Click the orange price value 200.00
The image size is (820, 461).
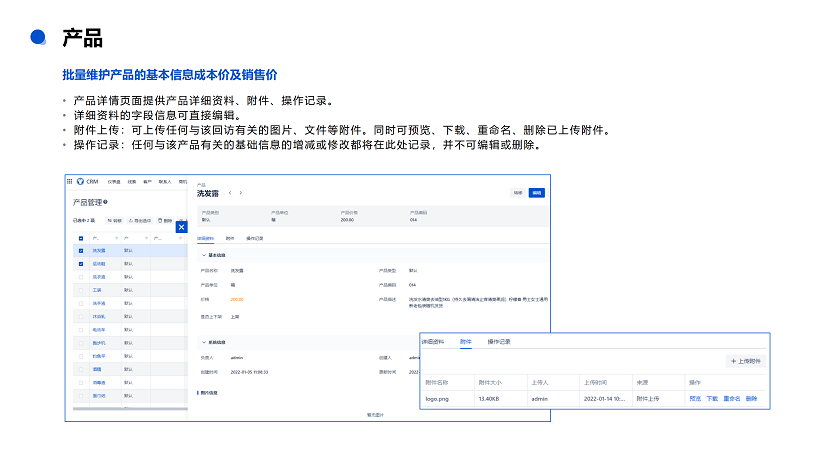[x=237, y=299]
